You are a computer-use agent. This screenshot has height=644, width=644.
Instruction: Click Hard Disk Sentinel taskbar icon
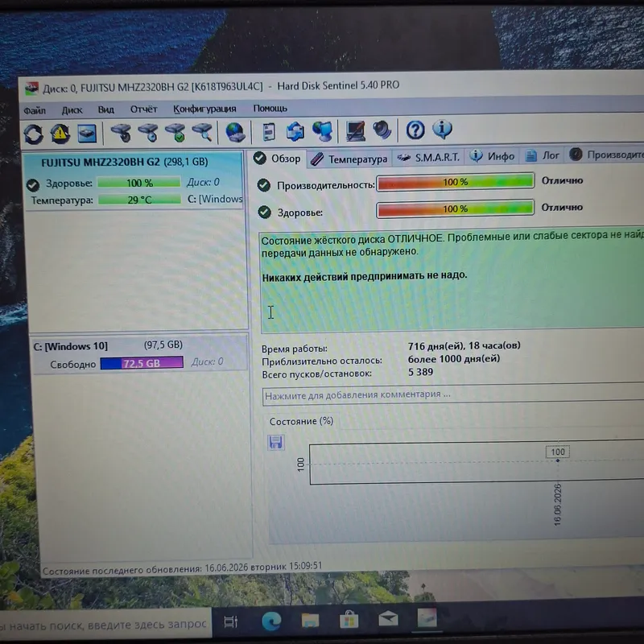[x=427, y=617]
